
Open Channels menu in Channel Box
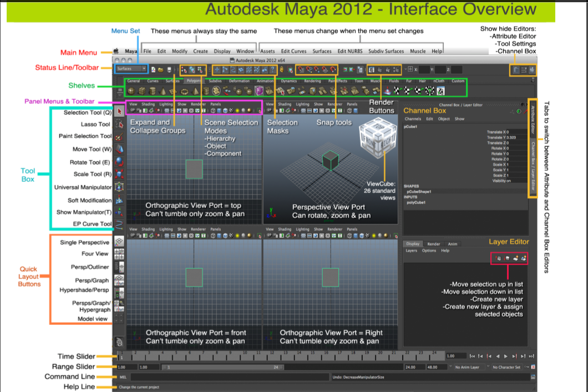413,119
